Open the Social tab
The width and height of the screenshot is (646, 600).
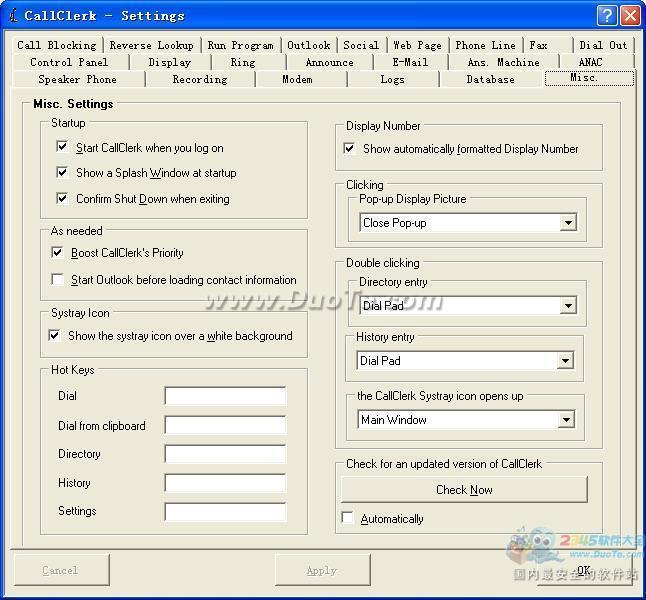[x=361, y=45]
